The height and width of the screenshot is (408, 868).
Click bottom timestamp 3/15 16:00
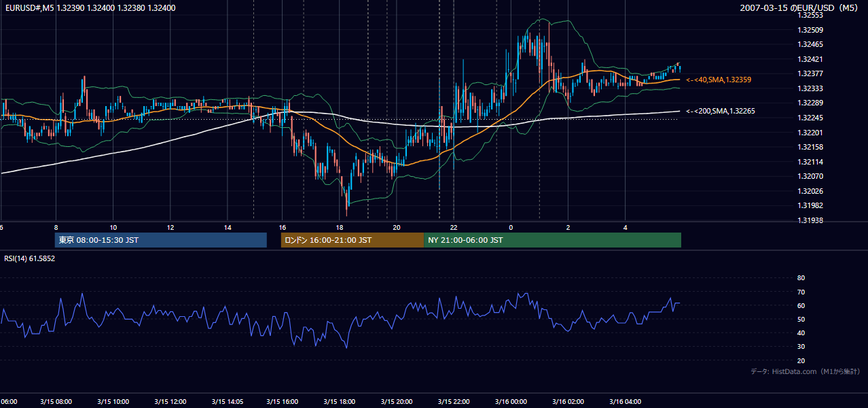[283, 401]
